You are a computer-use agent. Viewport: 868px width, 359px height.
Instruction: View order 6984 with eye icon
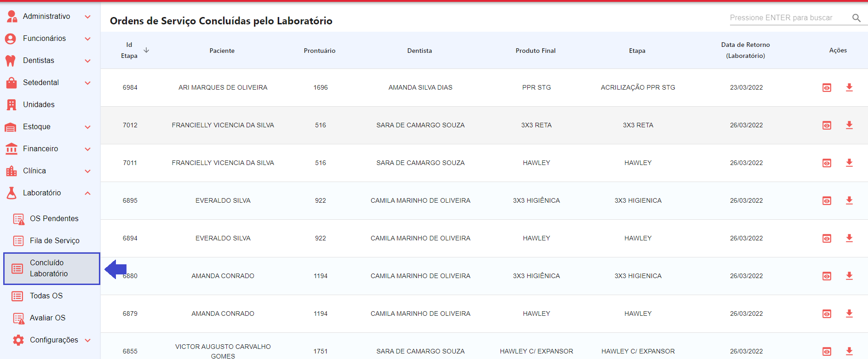click(x=827, y=88)
